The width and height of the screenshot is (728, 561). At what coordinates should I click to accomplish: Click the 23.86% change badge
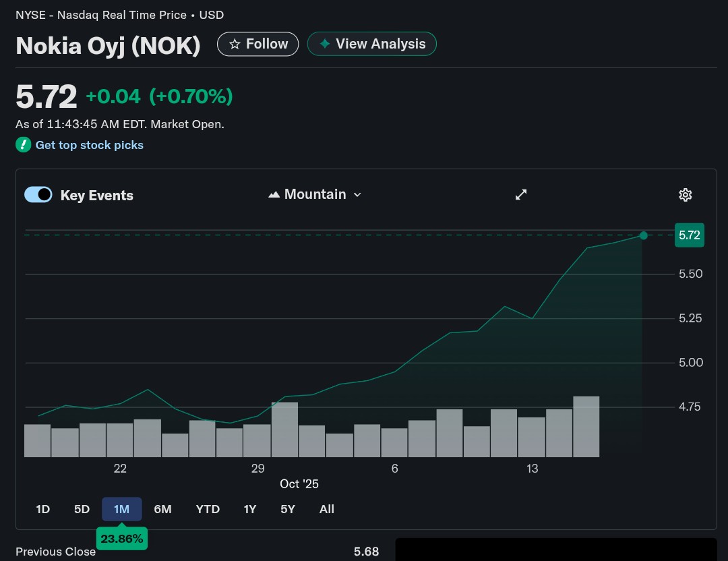pos(121,539)
